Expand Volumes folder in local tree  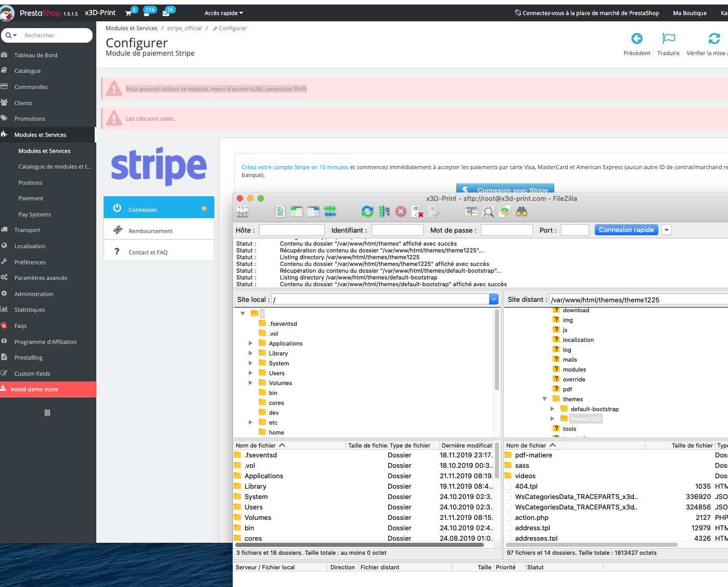(x=250, y=383)
